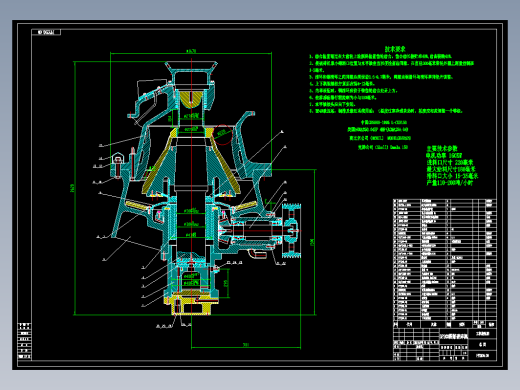520x390 pixels.
Task: Select the right-side vertical dimension line
Action: pos(315,242)
